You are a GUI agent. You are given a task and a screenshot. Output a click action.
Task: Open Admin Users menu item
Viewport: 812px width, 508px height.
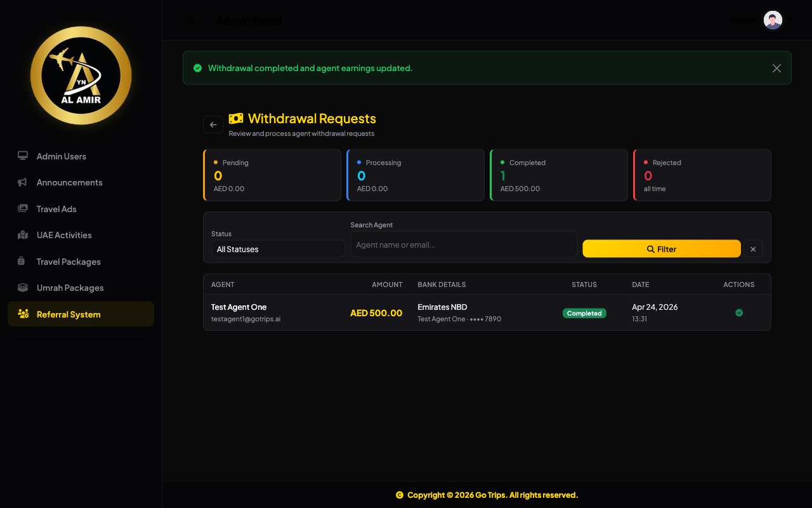click(x=81, y=156)
